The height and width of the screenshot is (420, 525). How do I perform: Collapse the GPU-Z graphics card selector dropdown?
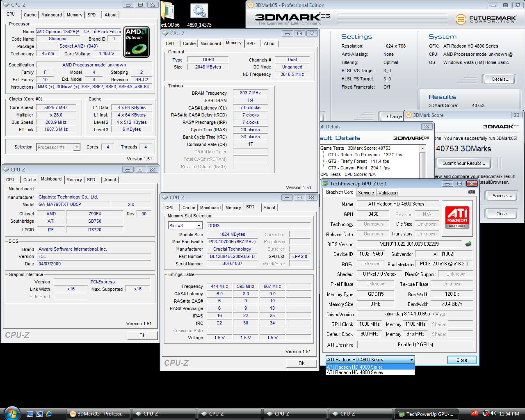point(411,360)
